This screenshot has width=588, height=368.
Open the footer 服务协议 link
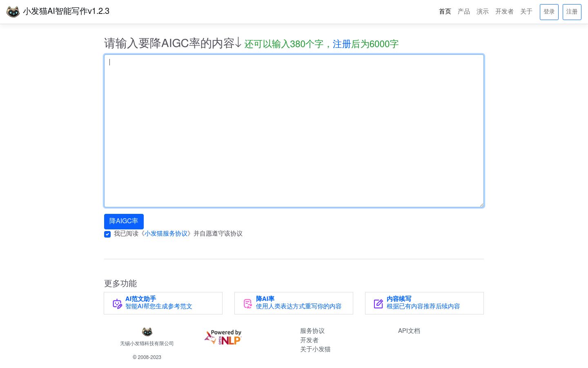312,331
